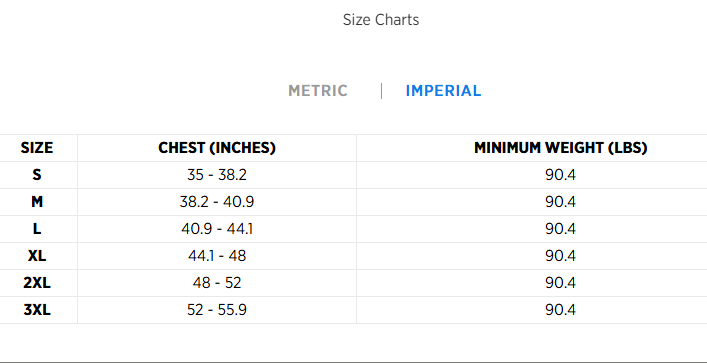Image resolution: width=707 pixels, height=364 pixels.
Task: Switch to the METRIC size chart tab
Action: point(318,91)
